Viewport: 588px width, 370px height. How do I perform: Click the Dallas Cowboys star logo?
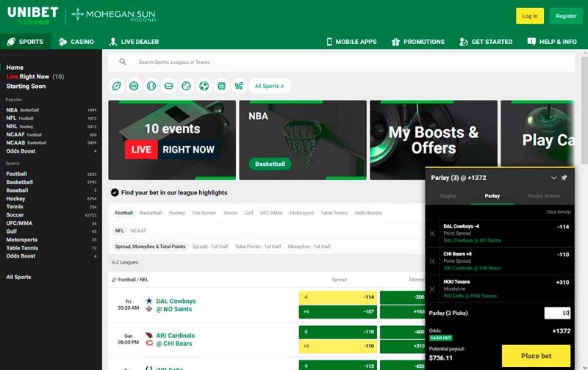coord(149,301)
